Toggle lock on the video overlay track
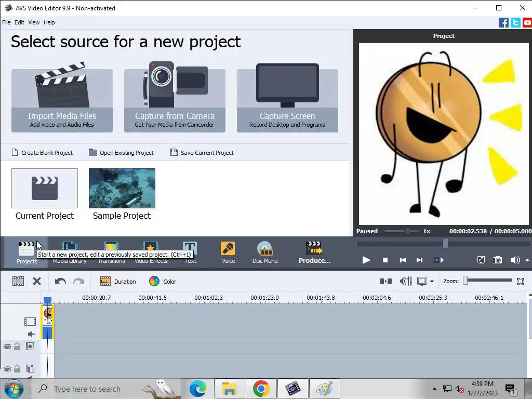Image resolution: width=532 pixels, height=399 pixels. point(17,368)
